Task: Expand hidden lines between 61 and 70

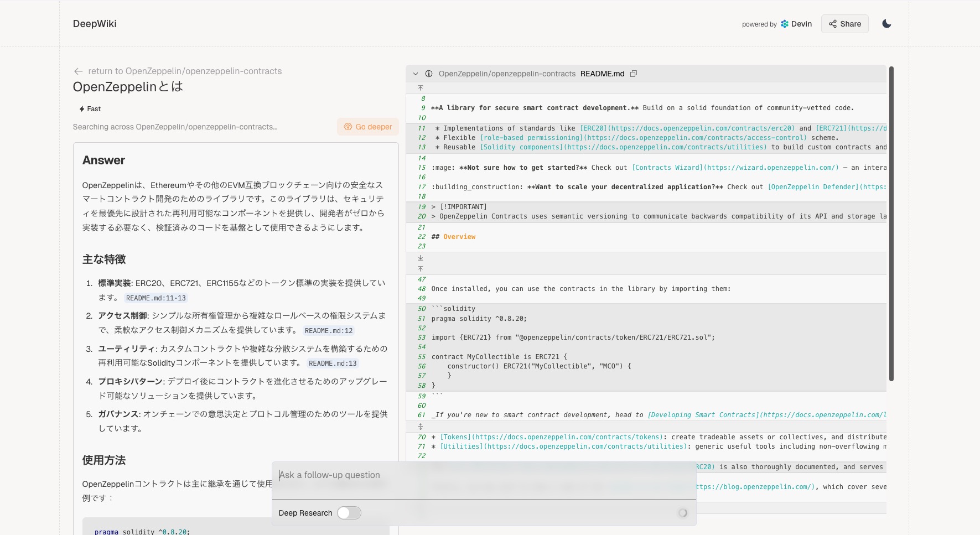Action: [421, 427]
